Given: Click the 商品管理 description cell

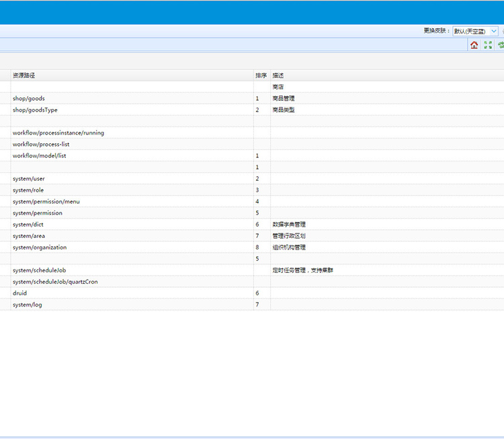Looking at the screenshot, I should pos(387,98).
